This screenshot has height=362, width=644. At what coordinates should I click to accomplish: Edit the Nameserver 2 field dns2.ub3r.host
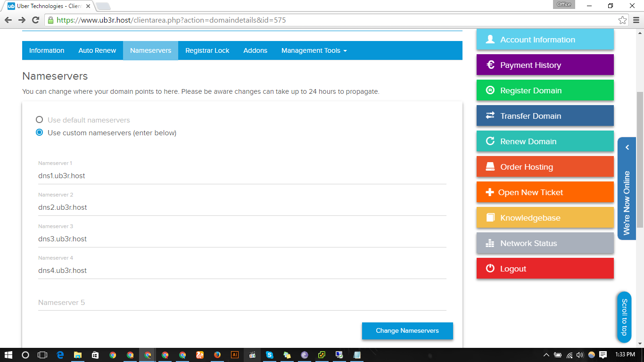pyautogui.click(x=242, y=207)
